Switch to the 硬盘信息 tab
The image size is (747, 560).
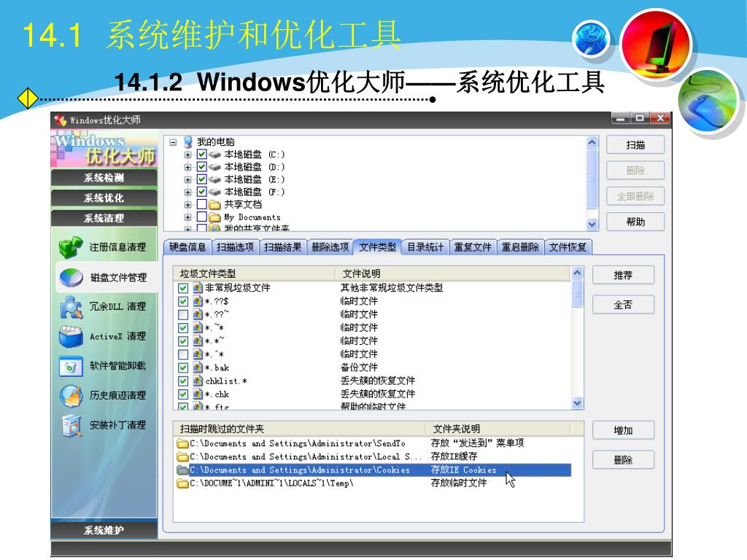(187, 246)
